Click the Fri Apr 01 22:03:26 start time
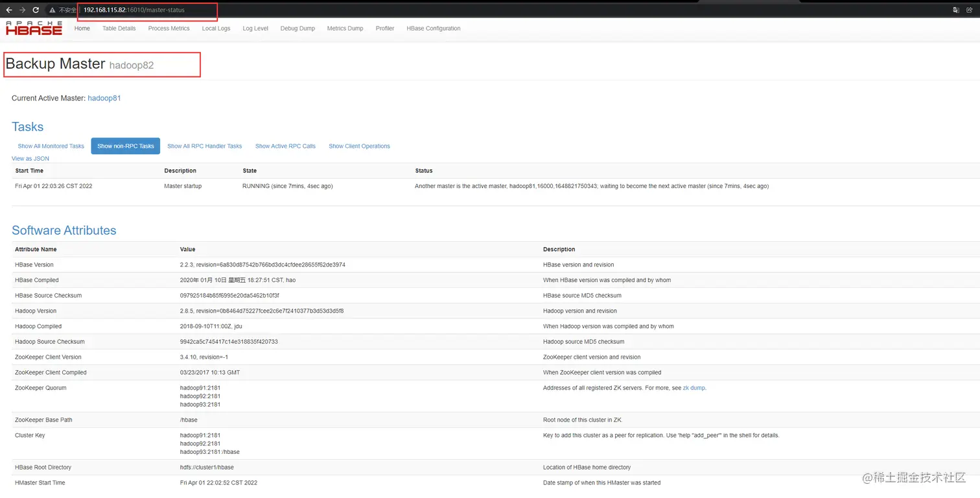The image size is (980, 498). click(54, 186)
